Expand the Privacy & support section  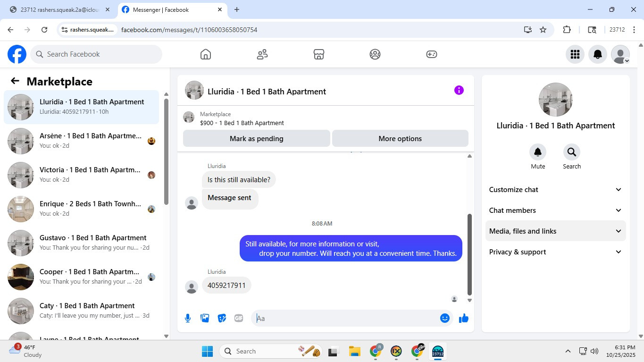click(x=556, y=252)
